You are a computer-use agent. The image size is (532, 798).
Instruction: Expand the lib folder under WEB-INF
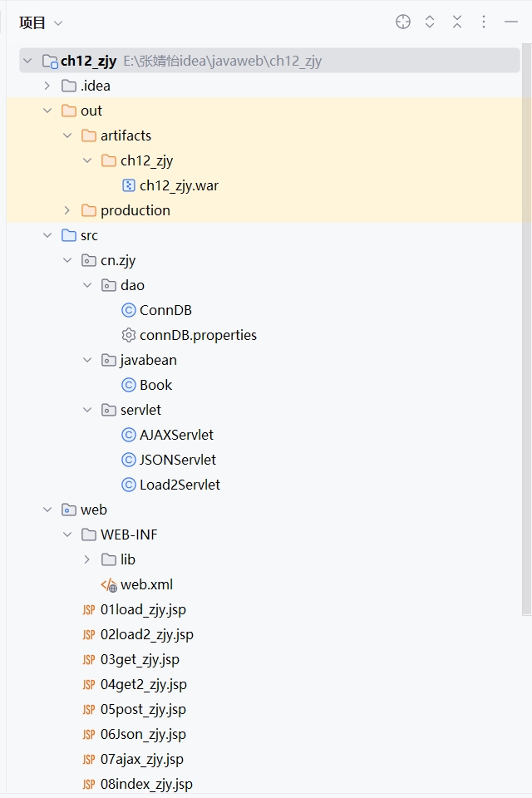87,559
